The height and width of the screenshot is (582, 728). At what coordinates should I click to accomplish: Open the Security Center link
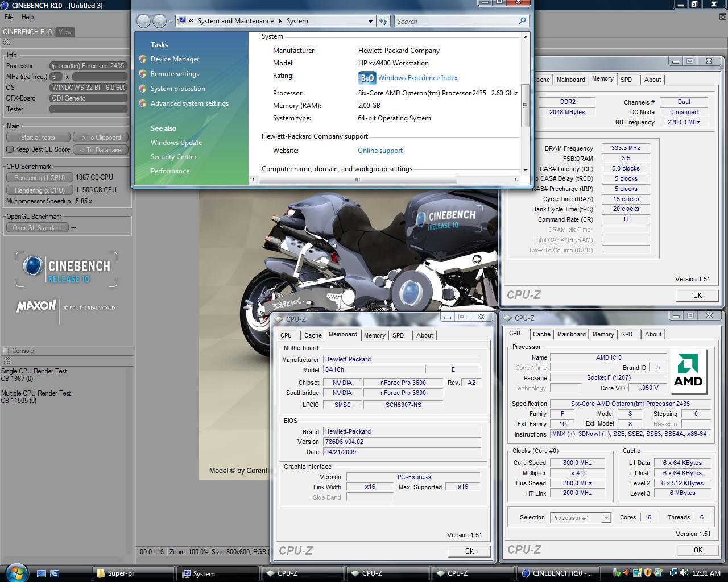pyautogui.click(x=173, y=157)
